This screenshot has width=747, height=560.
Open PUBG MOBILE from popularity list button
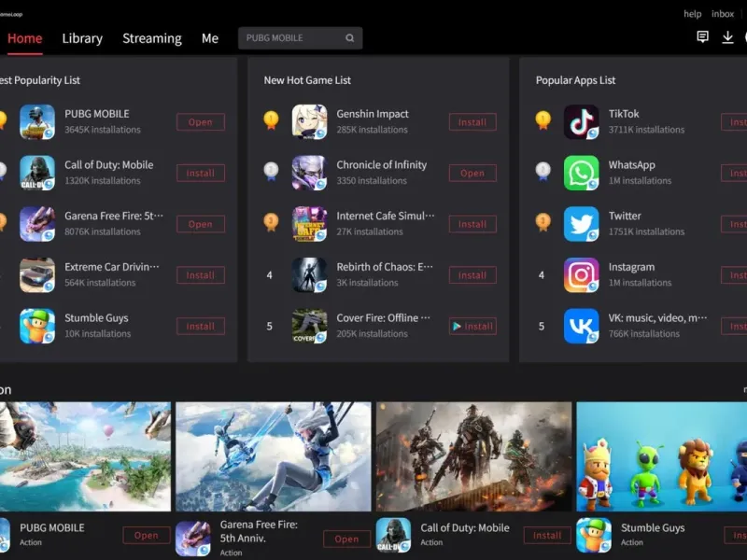pos(201,122)
